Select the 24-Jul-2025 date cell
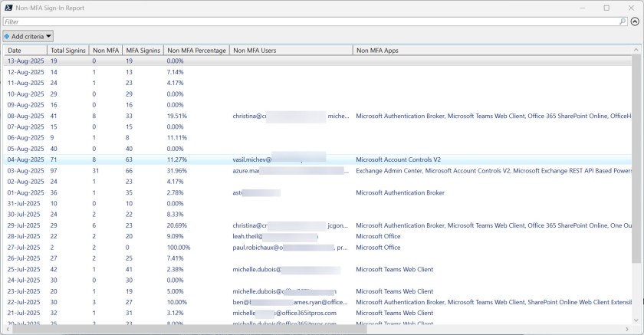This screenshot has height=335, width=644. point(24,281)
